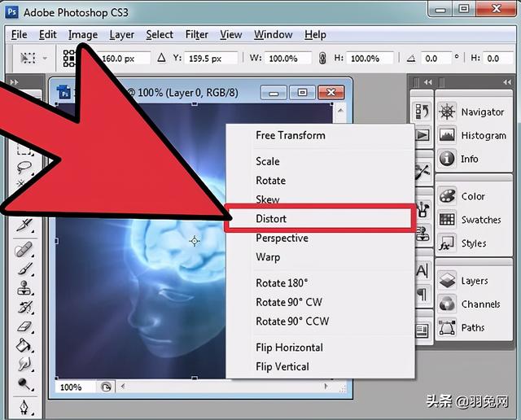Click the document zoom 100% field
The height and width of the screenshot is (420, 521).
click(x=76, y=387)
